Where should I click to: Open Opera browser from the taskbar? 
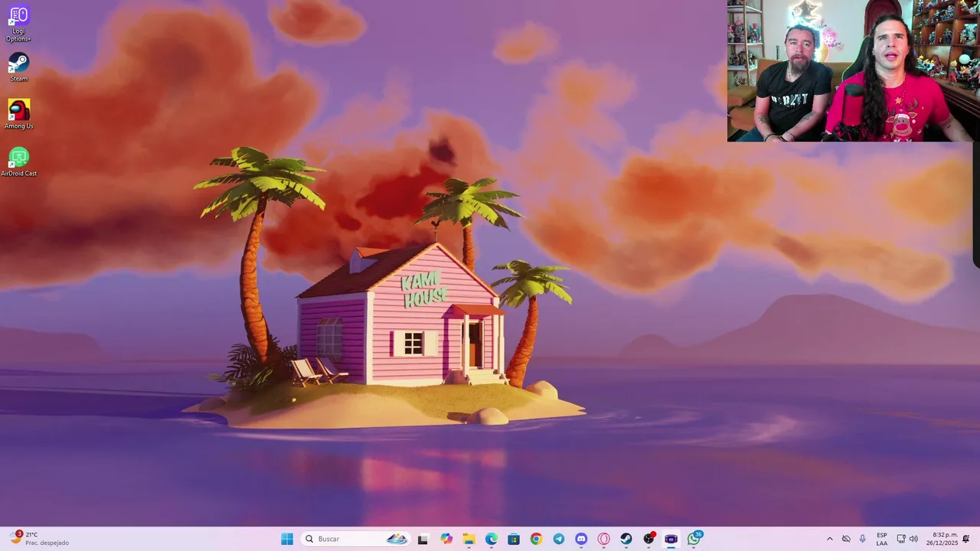[604, 539]
